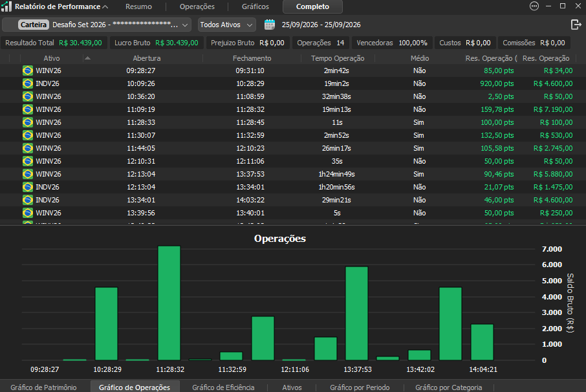586x392 pixels.
Task: Sort by the Fechamento column header
Action: (252, 58)
